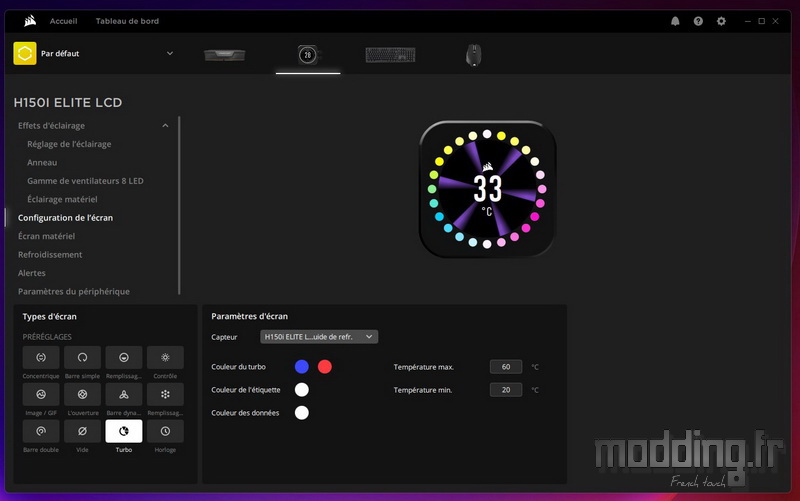800x501 pixels.
Task: Select the keyboard device
Action: [x=390, y=55]
